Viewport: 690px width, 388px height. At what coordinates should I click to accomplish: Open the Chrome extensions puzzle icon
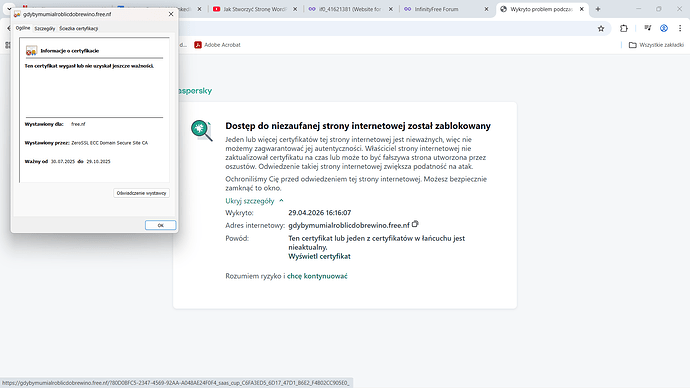click(x=624, y=29)
